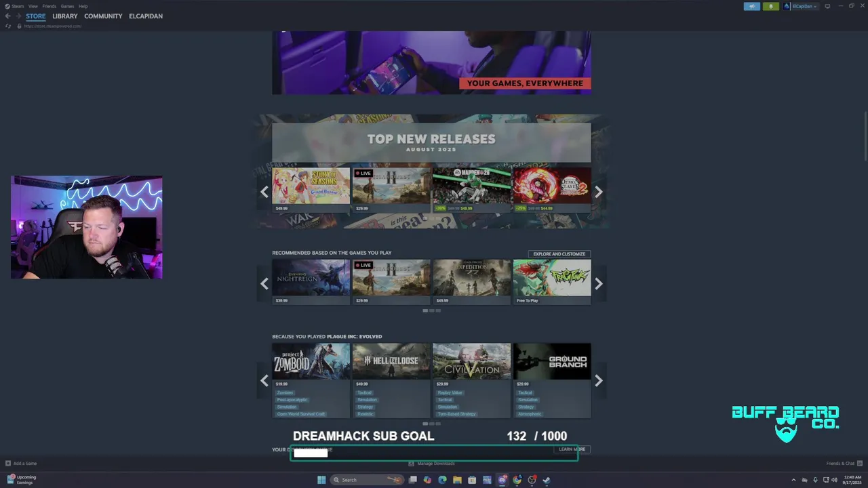Previous arrow in Recommended games carousel
The image size is (868, 488).
[x=264, y=283]
